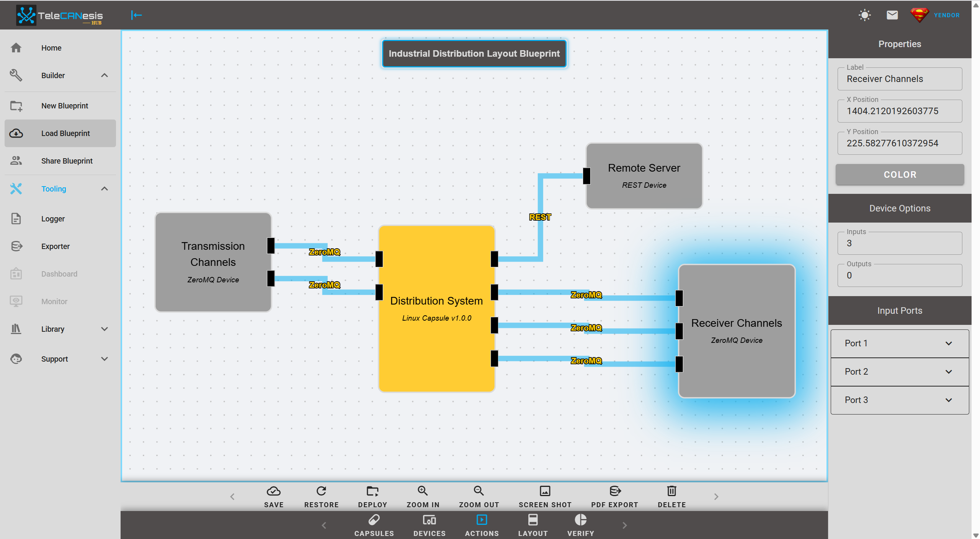Open the Logger tool
Screen dimensions: 980x539
coord(53,219)
